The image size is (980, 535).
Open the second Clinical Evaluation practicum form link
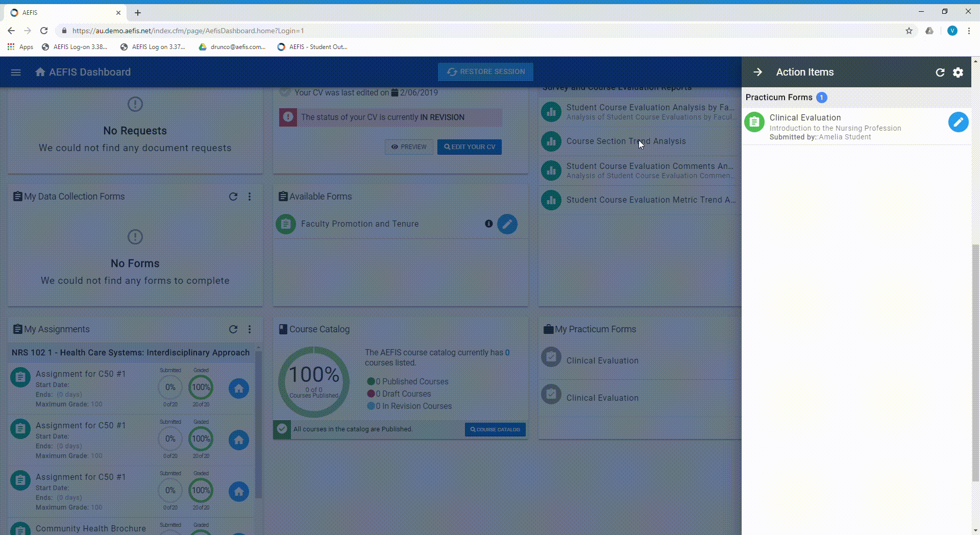(602, 398)
